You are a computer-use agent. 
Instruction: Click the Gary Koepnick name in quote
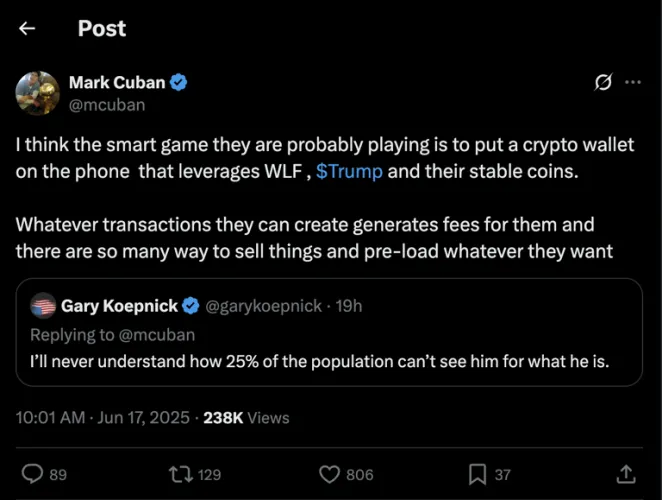tap(120, 306)
